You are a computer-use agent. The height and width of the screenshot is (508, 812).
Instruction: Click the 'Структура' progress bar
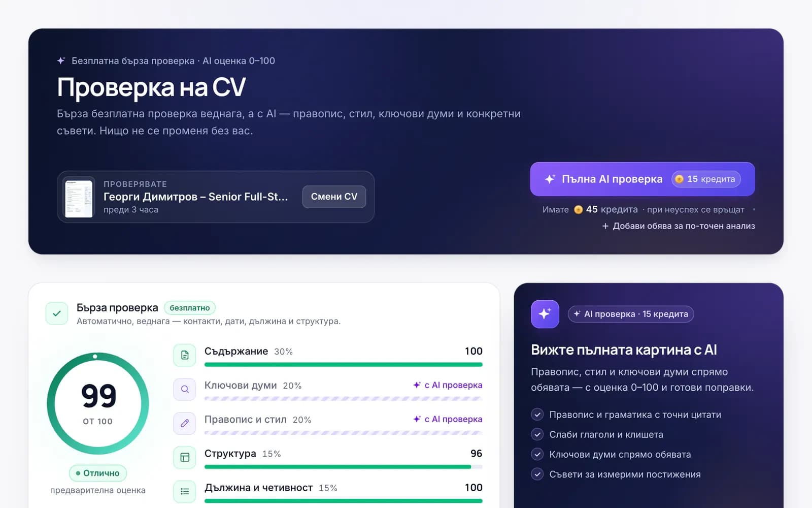click(344, 466)
